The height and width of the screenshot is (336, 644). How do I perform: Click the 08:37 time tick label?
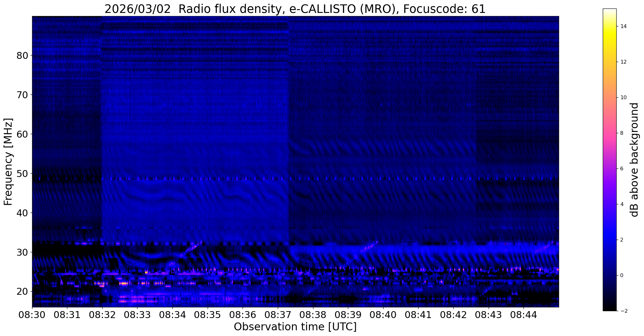tap(277, 315)
